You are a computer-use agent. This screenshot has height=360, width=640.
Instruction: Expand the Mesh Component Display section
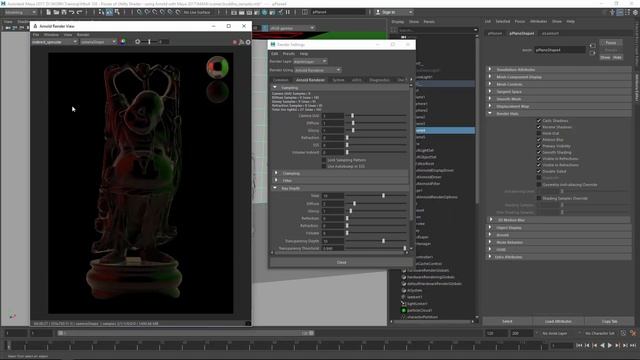[x=490, y=77]
